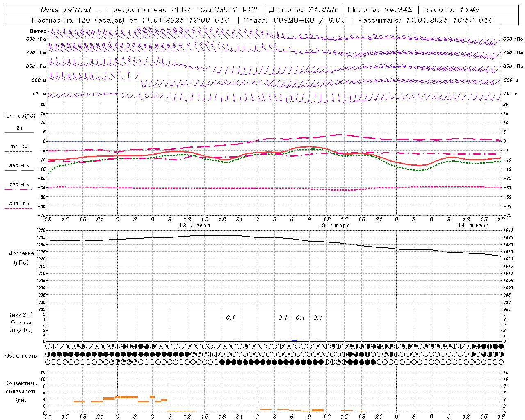
Task: Select the Осадки precipitation panel title
Action: pyautogui.click(x=21, y=322)
